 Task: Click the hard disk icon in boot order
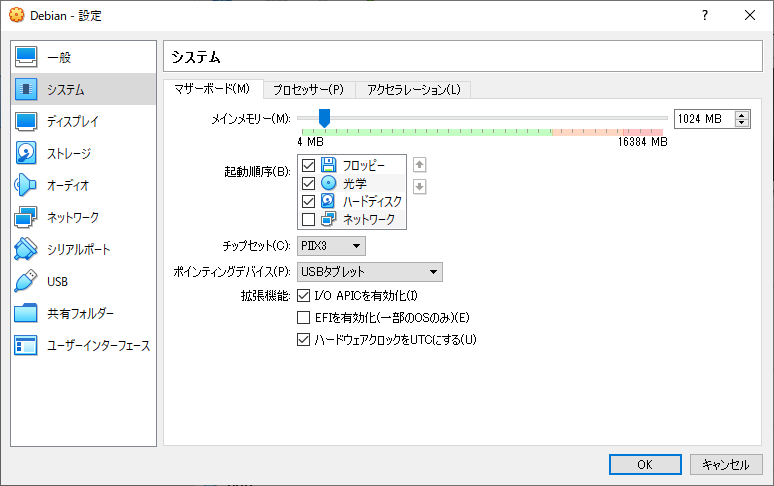pyautogui.click(x=328, y=201)
